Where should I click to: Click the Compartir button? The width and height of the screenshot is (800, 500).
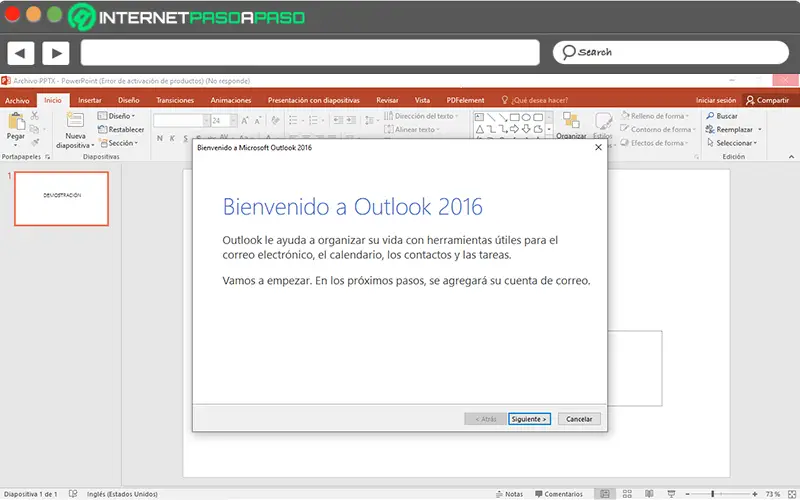tap(767, 101)
